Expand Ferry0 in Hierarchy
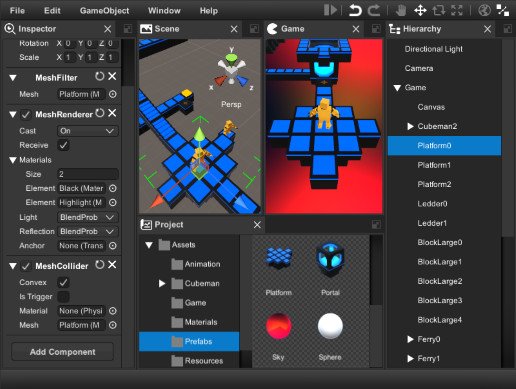Image resolution: width=516 pixels, height=389 pixels. pyautogui.click(x=410, y=339)
